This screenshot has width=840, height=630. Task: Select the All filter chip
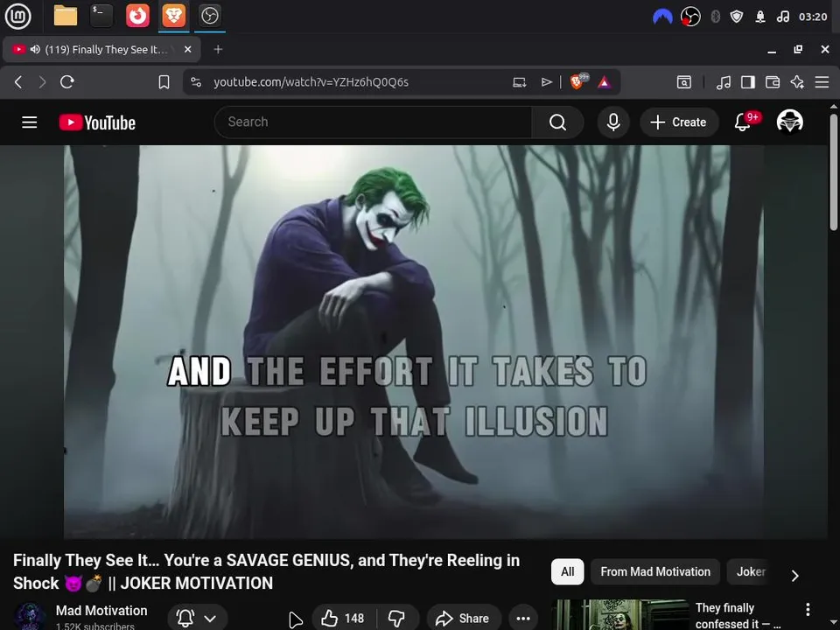[567, 571]
